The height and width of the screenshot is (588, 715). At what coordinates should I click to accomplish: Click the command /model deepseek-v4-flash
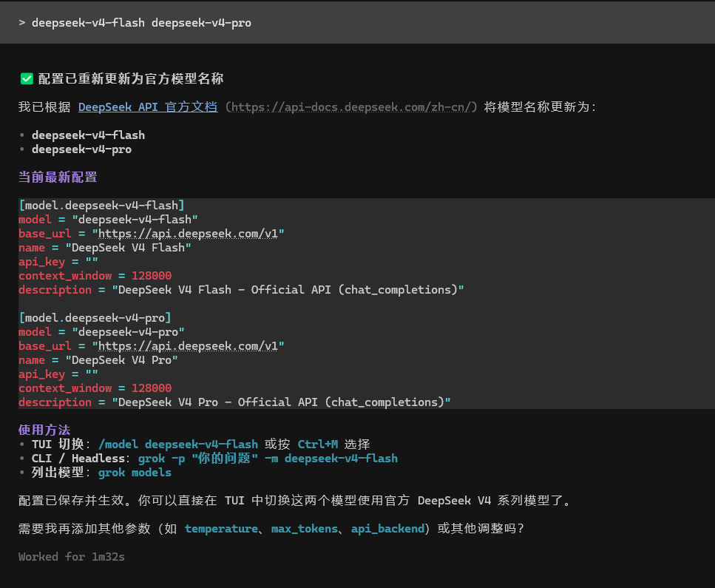tap(178, 445)
